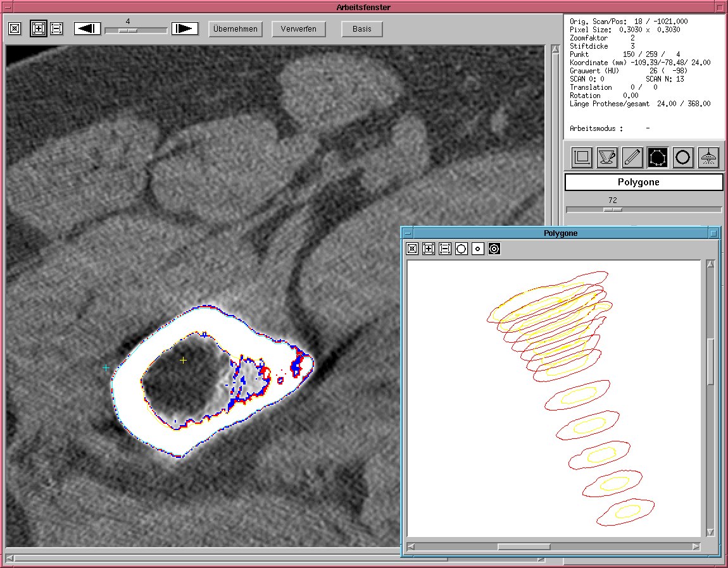
Task: Click up arrow of Polygone vertical scrollbar
Action: (x=710, y=264)
